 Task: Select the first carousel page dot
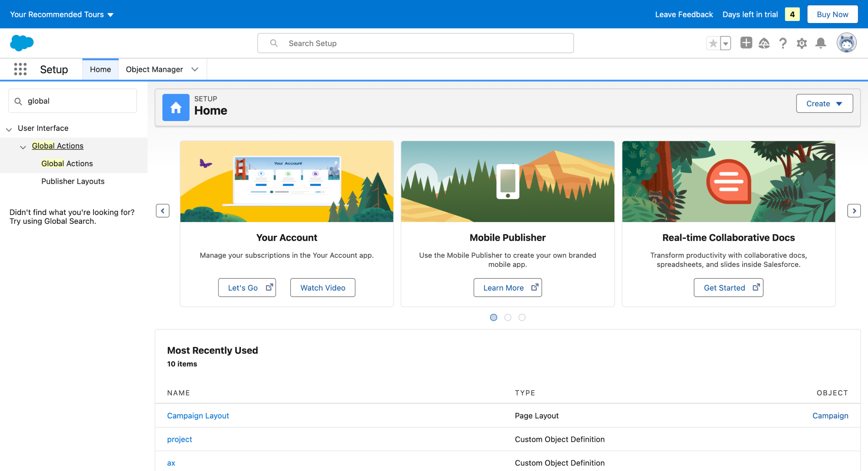494,317
